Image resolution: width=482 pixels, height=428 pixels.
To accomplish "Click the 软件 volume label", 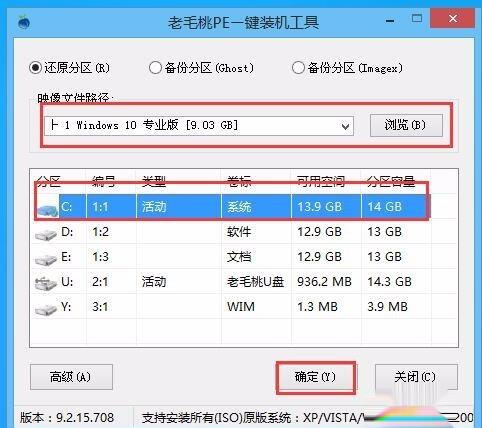I will 239,232.
